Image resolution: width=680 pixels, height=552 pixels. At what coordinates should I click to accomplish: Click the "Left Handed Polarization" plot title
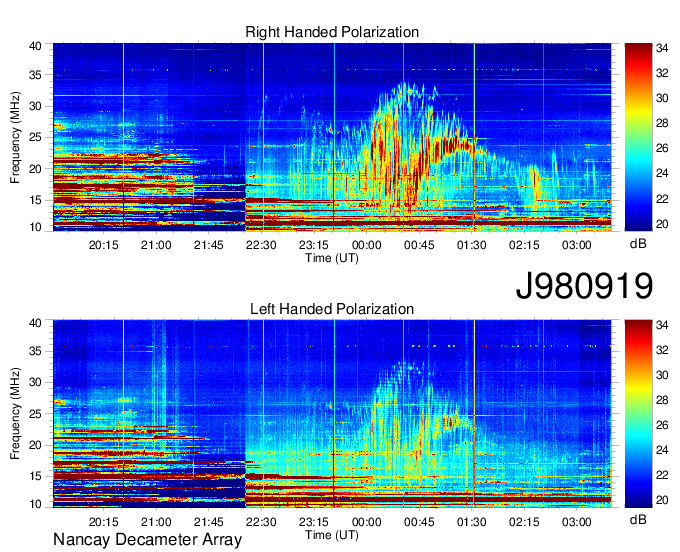pyautogui.click(x=332, y=309)
